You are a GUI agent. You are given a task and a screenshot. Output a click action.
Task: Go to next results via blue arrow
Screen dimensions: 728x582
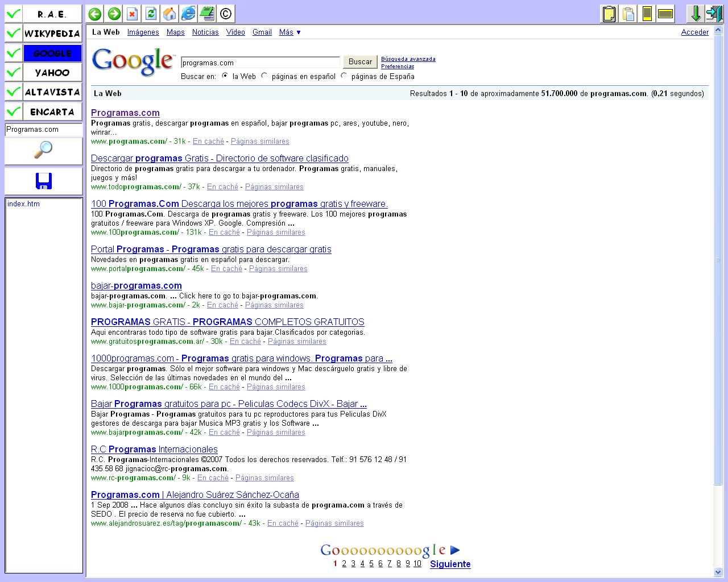tap(454, 550)
